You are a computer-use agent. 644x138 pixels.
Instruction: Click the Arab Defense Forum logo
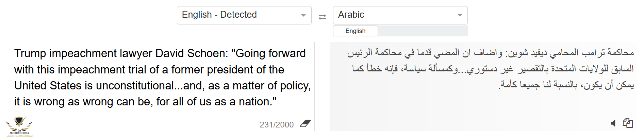(x=19, y=126)
